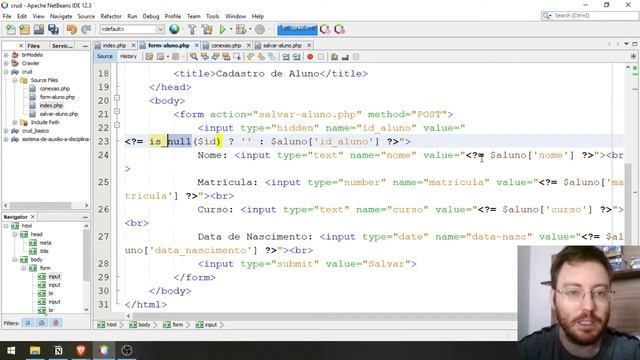Screen dimensions: 640x360
Task: Click the Comment icon in the editor toolbar
Action: (334, 57)
